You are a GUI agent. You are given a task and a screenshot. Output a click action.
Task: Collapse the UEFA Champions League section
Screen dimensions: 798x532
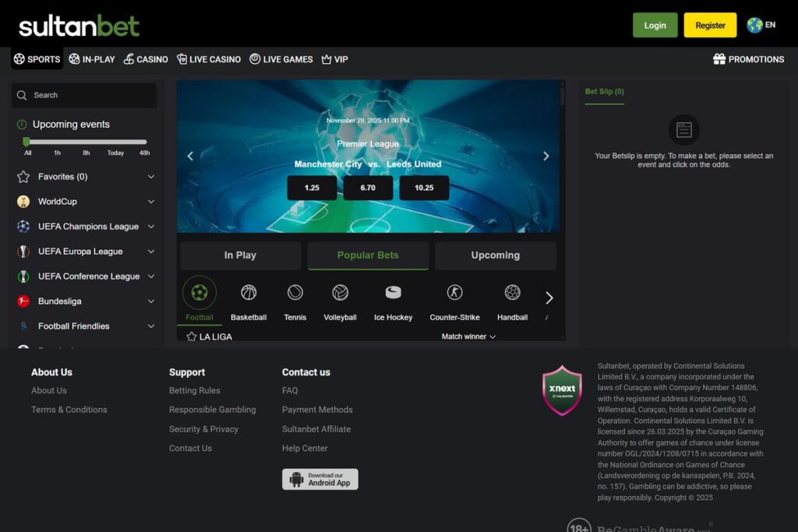pyautogui.click(x=152, y=227)
